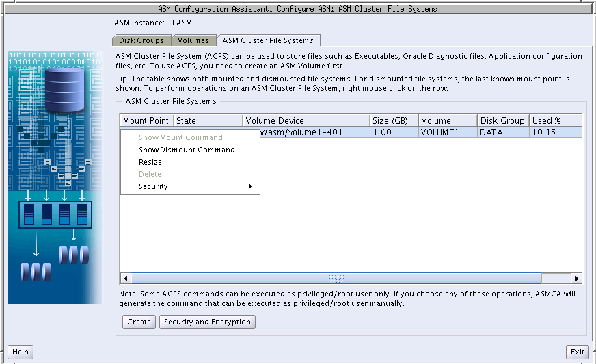Screen dimensions: 596x364
Task: Click the Used % column header
Action: pos(556,120)
